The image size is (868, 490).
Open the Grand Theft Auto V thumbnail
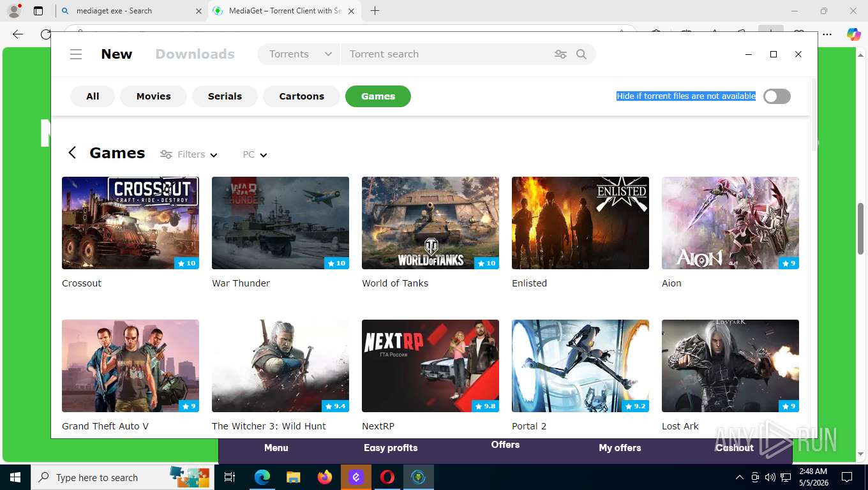130,366
